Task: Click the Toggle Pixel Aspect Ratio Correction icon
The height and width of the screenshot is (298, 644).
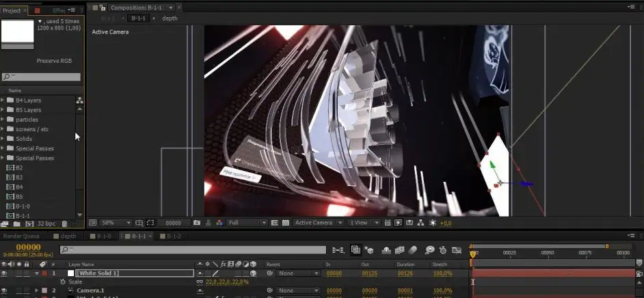Action: click(388, 222)
